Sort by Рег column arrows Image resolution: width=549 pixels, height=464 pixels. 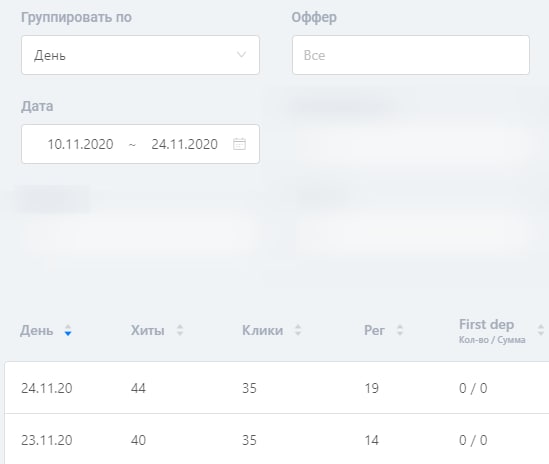[x=400, y=330]
